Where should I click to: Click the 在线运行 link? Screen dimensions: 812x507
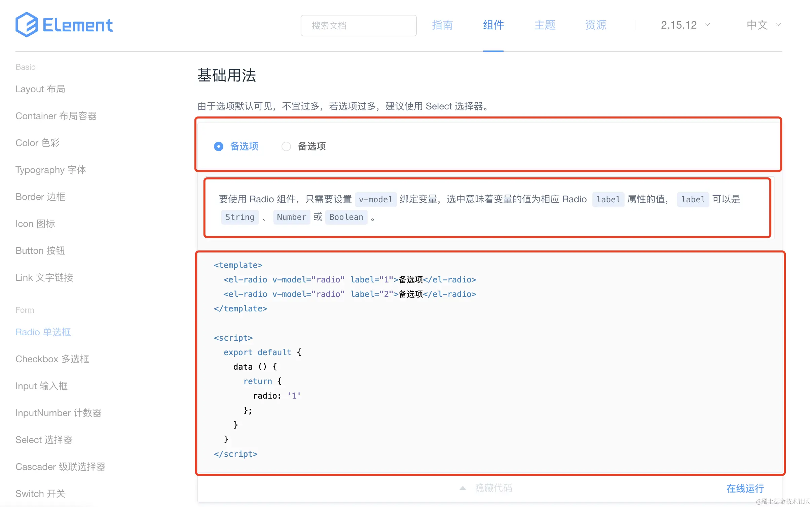(x=745, y=488)
